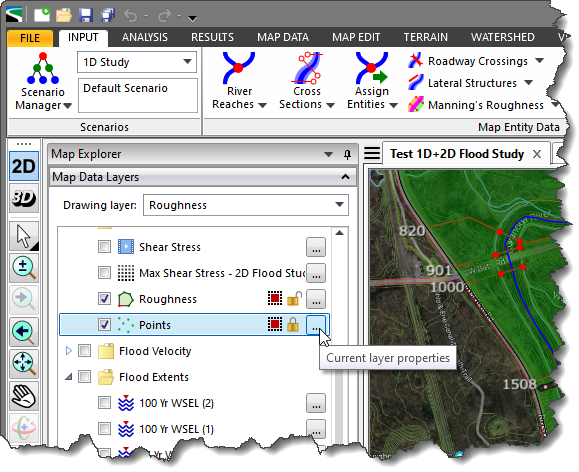579x472 pixels.
Task: Switch to the 3D view
Action: tap(24, 199)
